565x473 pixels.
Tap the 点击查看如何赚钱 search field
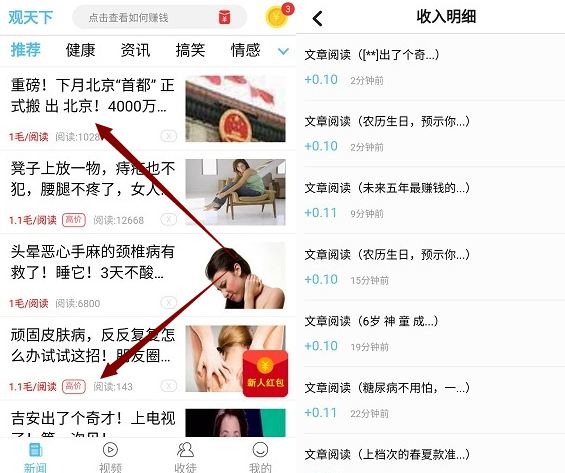pyautogui.click(x=159, y=17)
